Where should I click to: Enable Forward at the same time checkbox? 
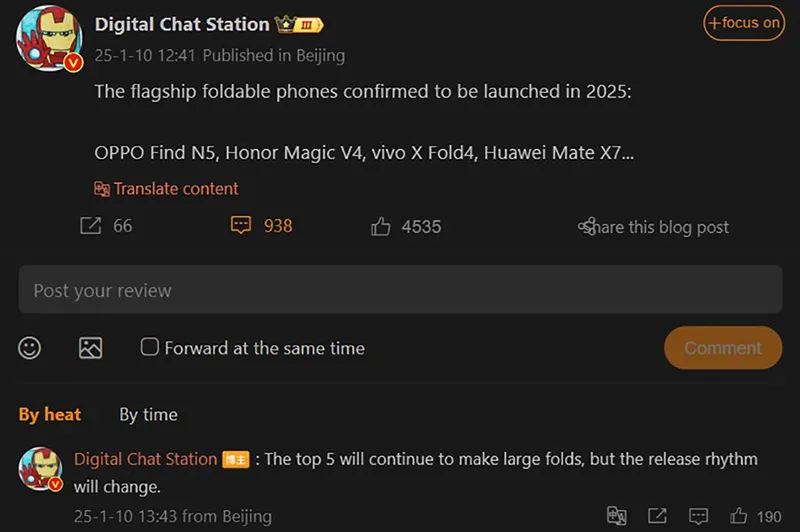150,347
